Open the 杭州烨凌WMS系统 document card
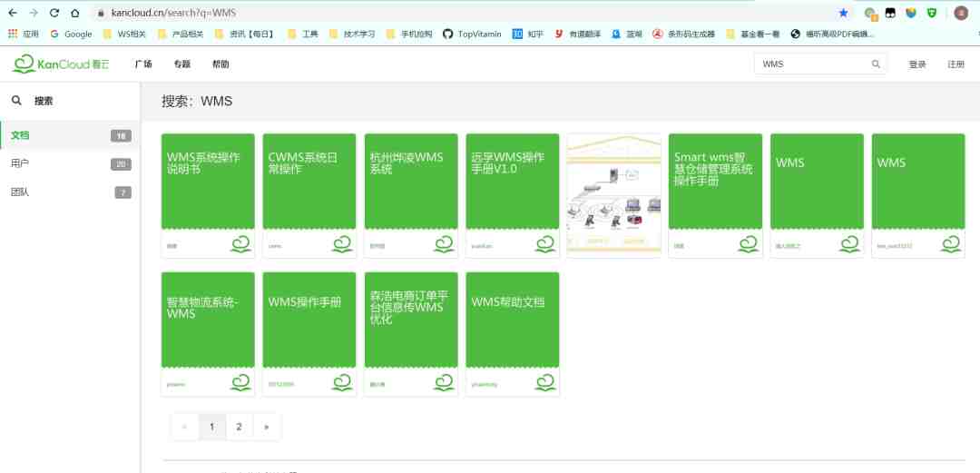Image resolution: width=980 pixels, height=473 pixels. 411,195
